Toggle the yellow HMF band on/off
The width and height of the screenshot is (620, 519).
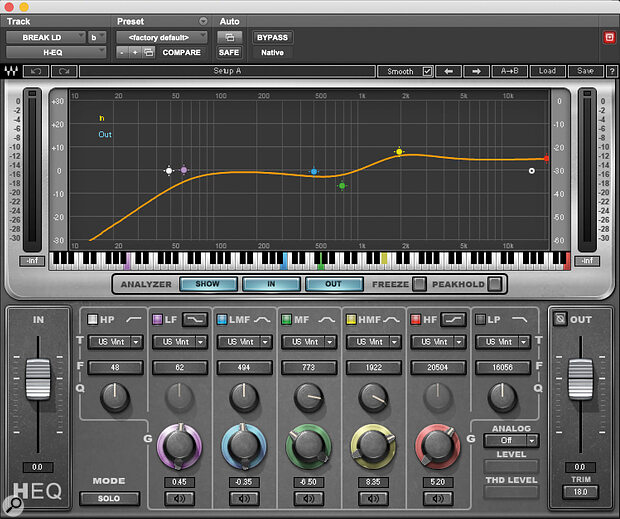click(351, 319)
